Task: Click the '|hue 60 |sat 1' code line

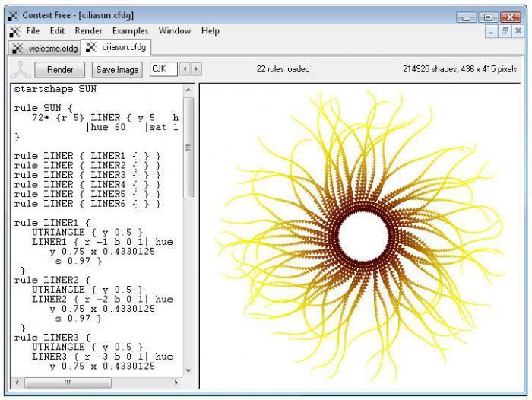Action: tap(132, 127)
